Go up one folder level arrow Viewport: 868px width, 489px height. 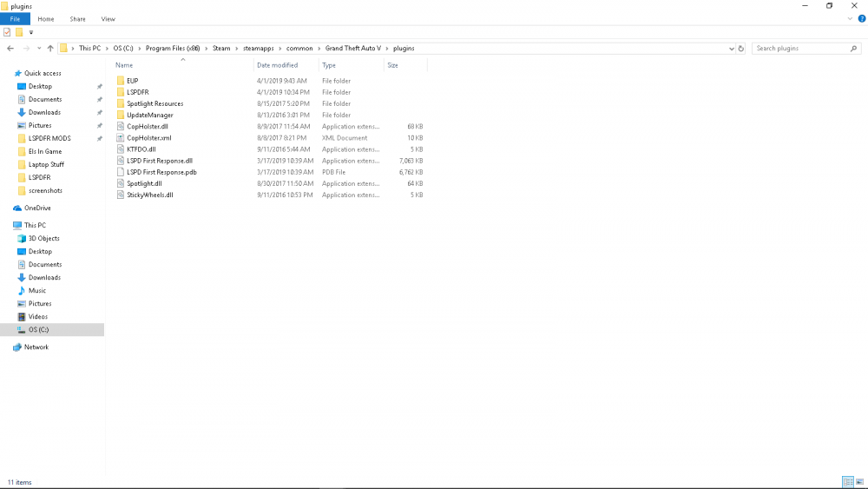click(50, 48)
